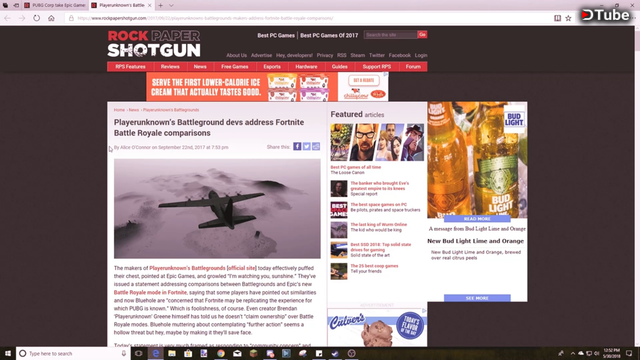The width and height of the screenshot is (640, 360).
Task: Click the site search field
Action: coord(390,35)
